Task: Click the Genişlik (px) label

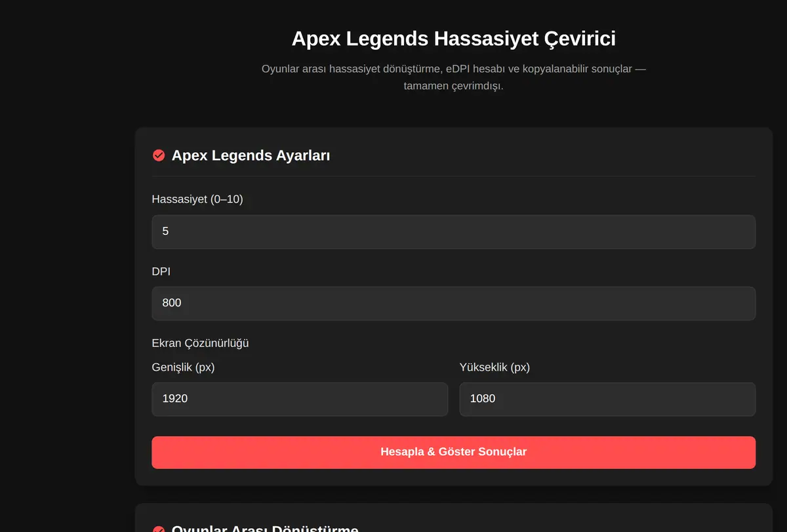Action: click(183, 367)
